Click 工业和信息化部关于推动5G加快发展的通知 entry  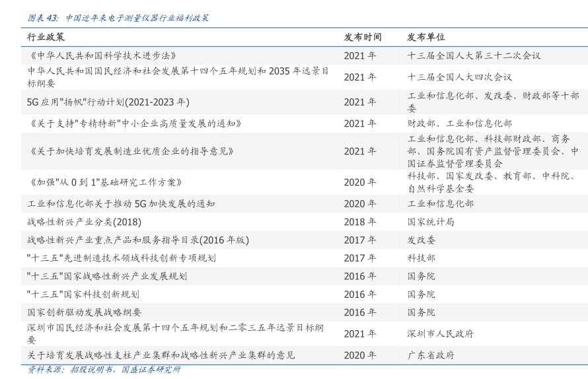121,204
